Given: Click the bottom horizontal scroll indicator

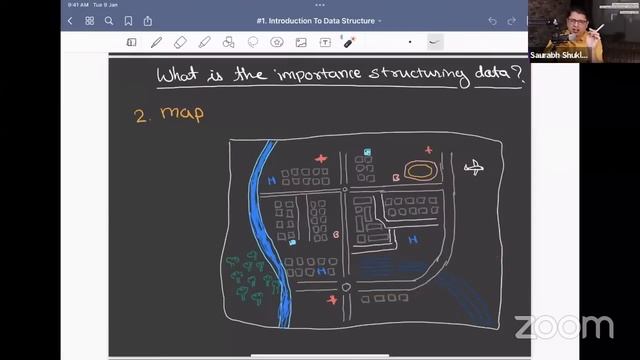Looking at the screenshot, I should point(320,356).
